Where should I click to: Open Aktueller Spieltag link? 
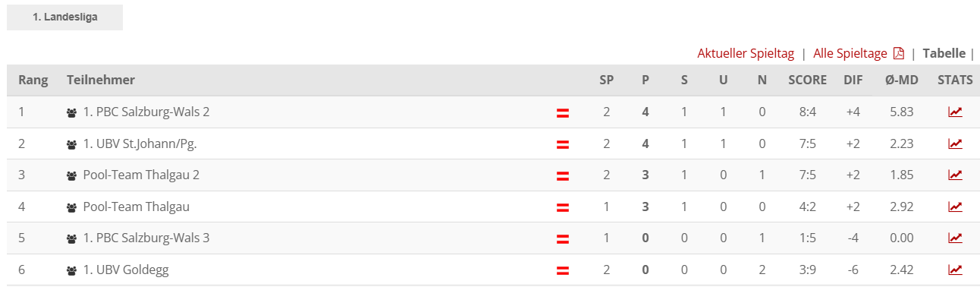tap(746, 53)
